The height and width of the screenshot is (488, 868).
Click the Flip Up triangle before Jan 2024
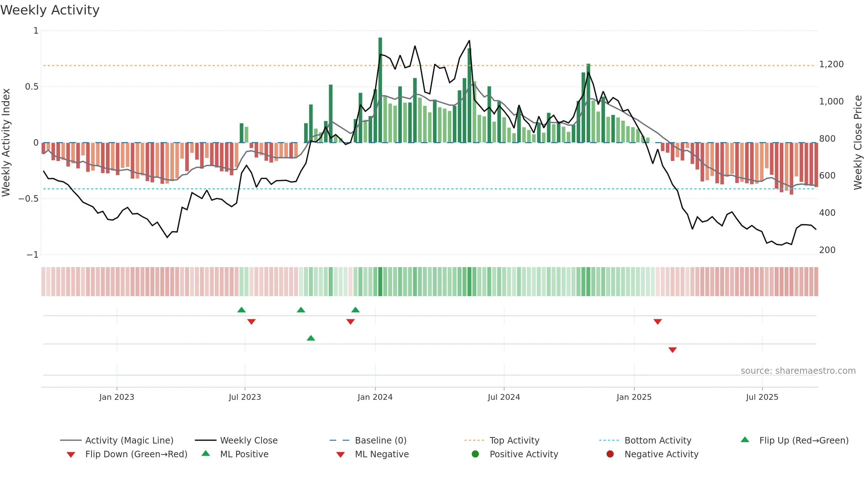click(x=356, y=310)
